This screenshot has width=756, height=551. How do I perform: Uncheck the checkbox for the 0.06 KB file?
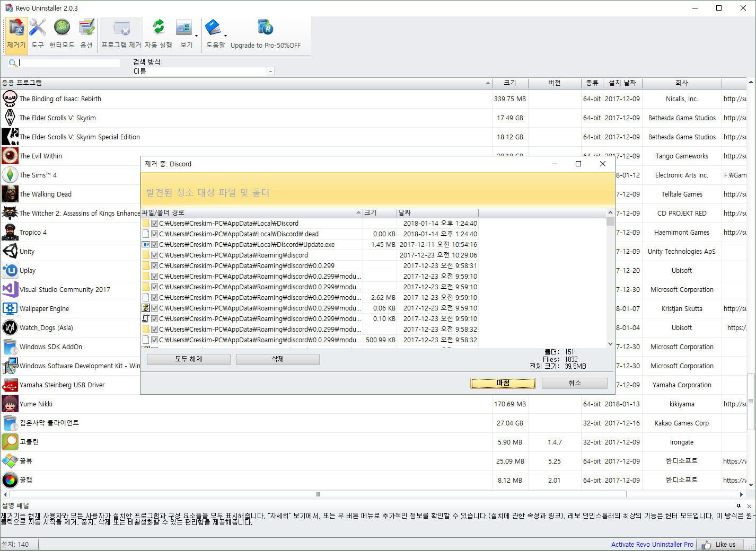(155, 308)
